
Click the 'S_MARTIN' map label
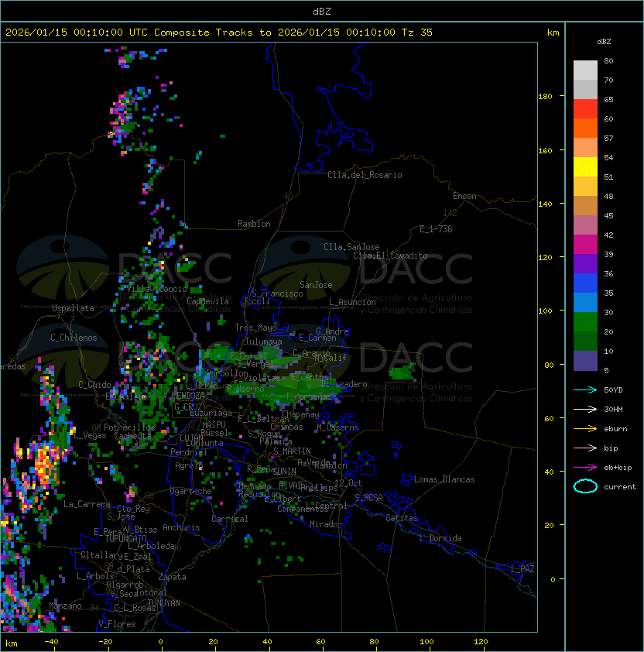[292, 451]
